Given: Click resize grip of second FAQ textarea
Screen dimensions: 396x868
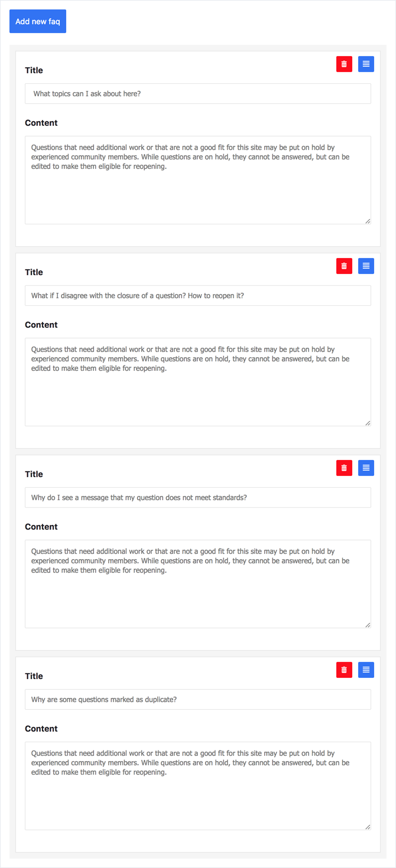Looking at the screenshot, I should pyautogui.click(x=368, y=423).
